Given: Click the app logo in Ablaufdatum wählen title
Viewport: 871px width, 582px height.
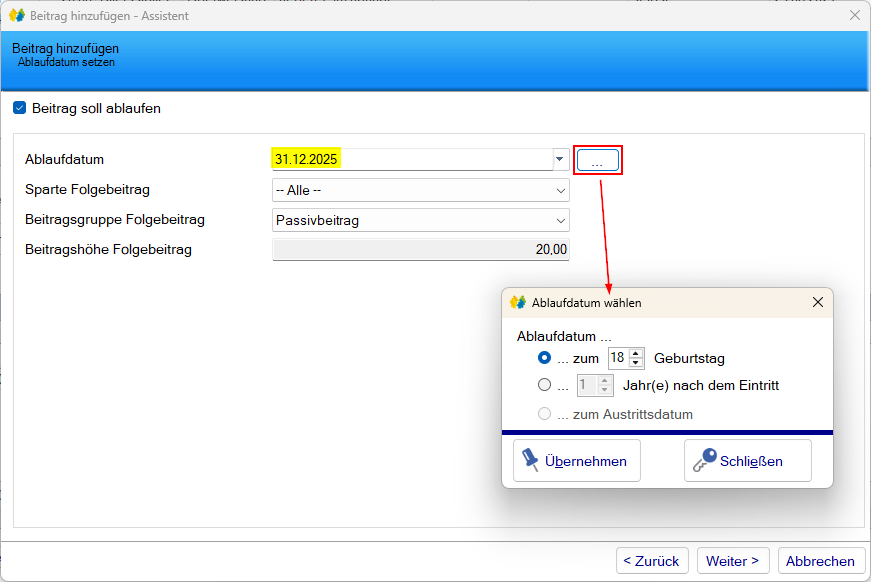Looking at the screenshot, I should tap(518, 302).
